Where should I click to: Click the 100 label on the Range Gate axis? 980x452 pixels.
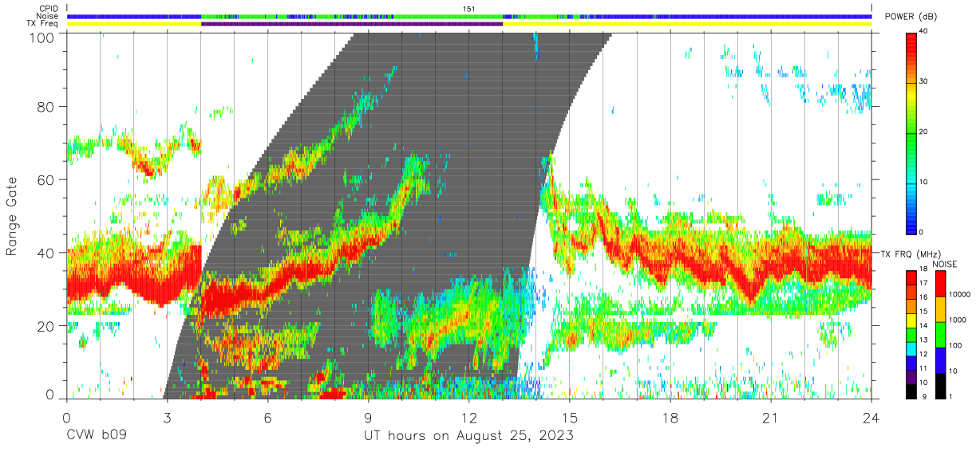coord(41,37)
